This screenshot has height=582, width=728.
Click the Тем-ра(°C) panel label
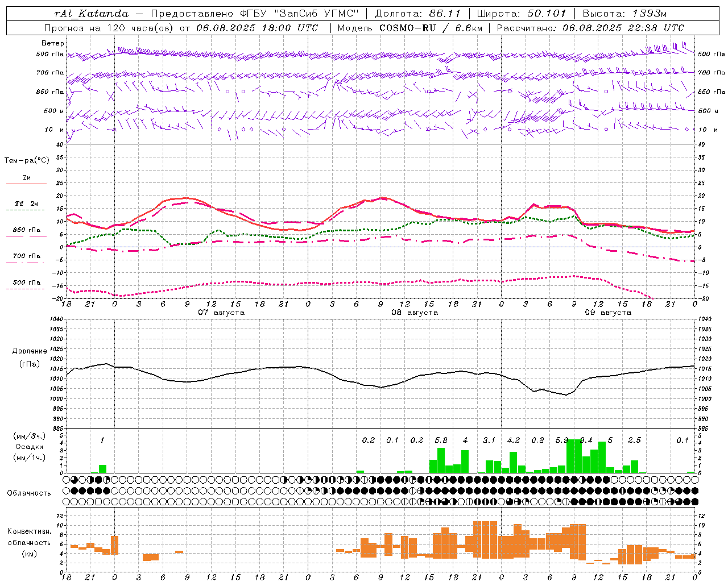[x=27, y=161]
